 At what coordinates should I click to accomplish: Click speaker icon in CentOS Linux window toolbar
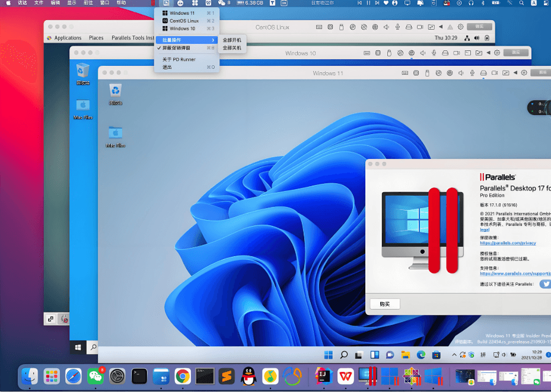(386, 27)
